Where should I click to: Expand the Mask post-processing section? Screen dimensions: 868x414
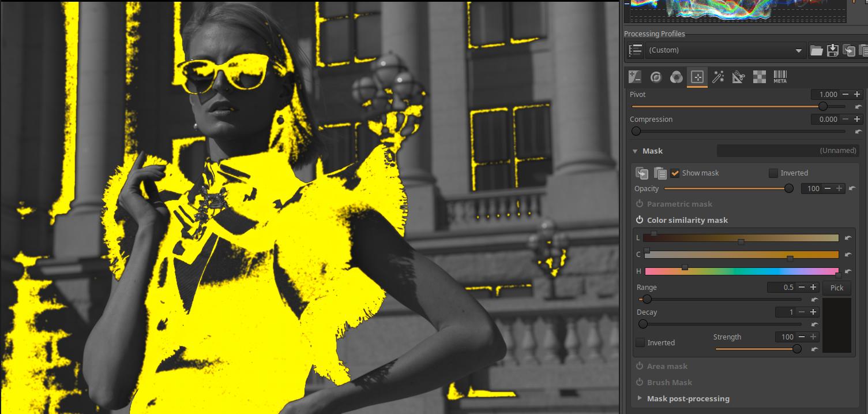coord(640,398)
